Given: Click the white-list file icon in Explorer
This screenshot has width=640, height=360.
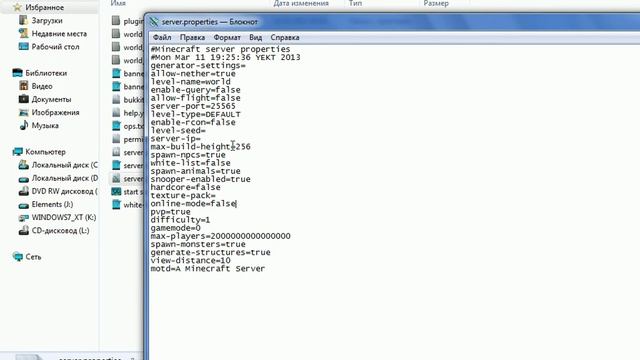Looking at the screenshot, I should tap(116, 204).
